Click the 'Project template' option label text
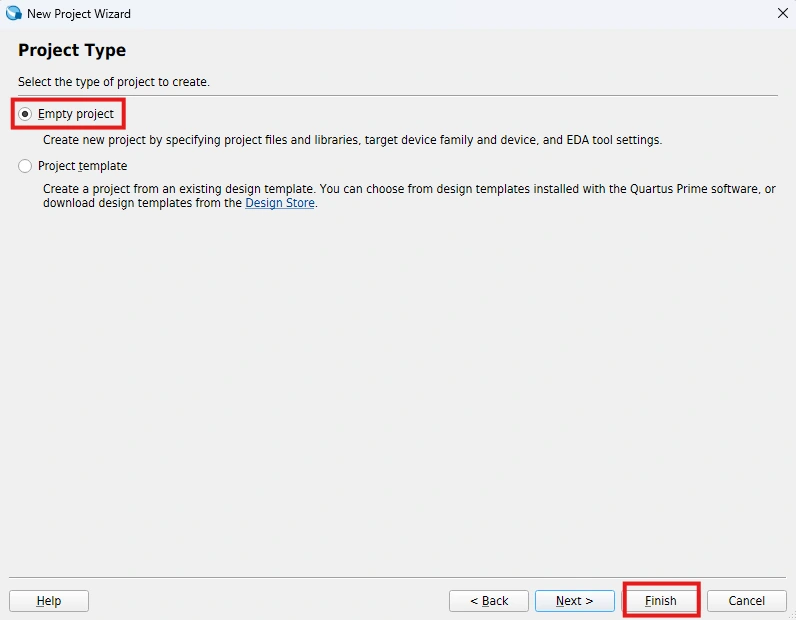This screenshot has width=796, height=620. (x=82, y=166)
